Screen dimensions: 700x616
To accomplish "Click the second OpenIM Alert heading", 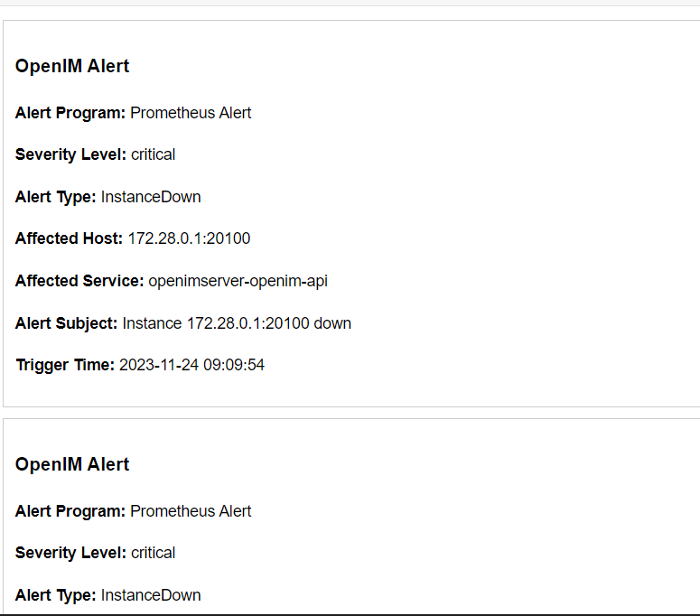I will 72,464.
